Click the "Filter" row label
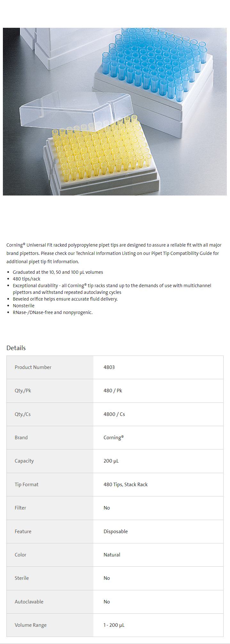 coord(20,508)
